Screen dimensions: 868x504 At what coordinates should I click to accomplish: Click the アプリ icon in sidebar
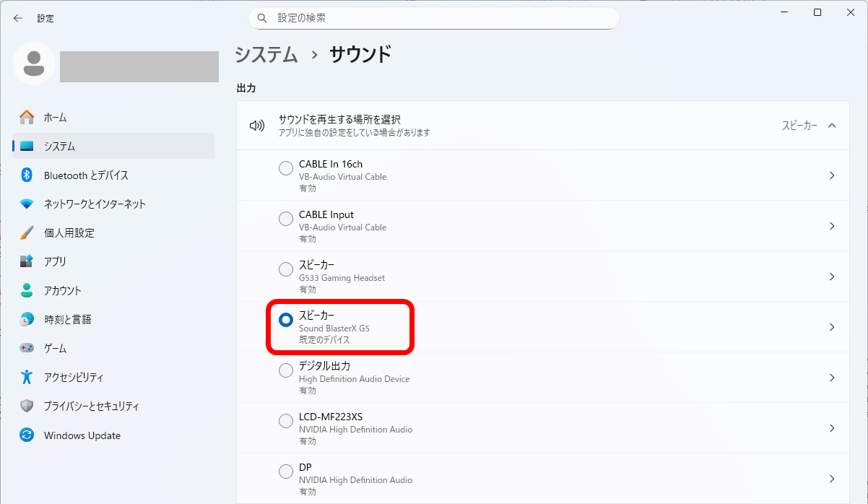click(x=27, y=261)
